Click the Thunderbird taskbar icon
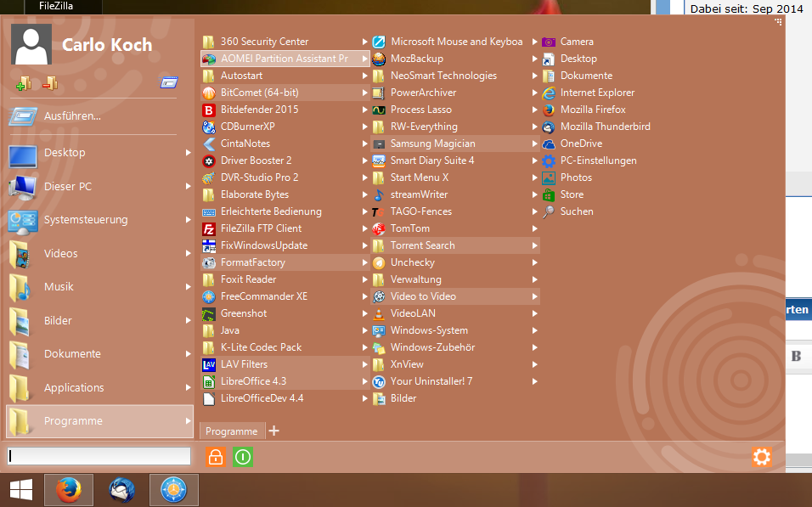Image resolution: width=812 pixels, height=507 pixels. (x=121, y=490)
